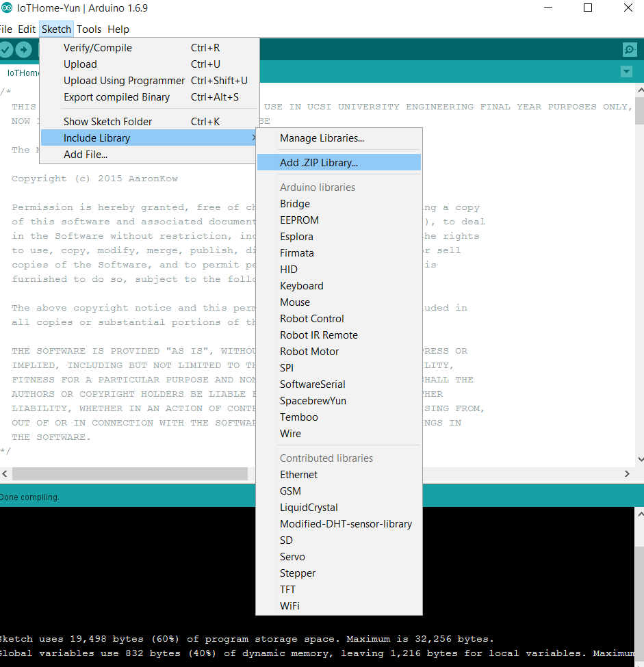Click the 'Global variables use 832 bytes' line
Image resolution: width=644 pixels, height=667 pixels.
click(318, 653)
